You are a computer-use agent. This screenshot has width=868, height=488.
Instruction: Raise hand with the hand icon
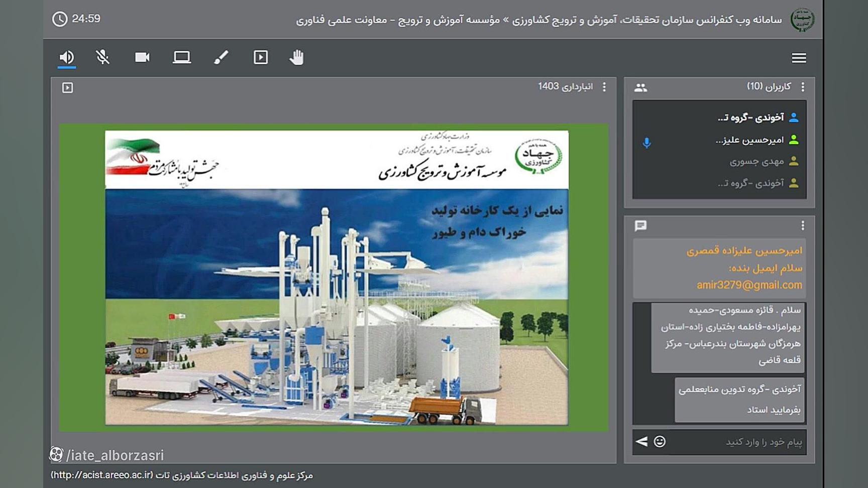click(x=296, y=57)
